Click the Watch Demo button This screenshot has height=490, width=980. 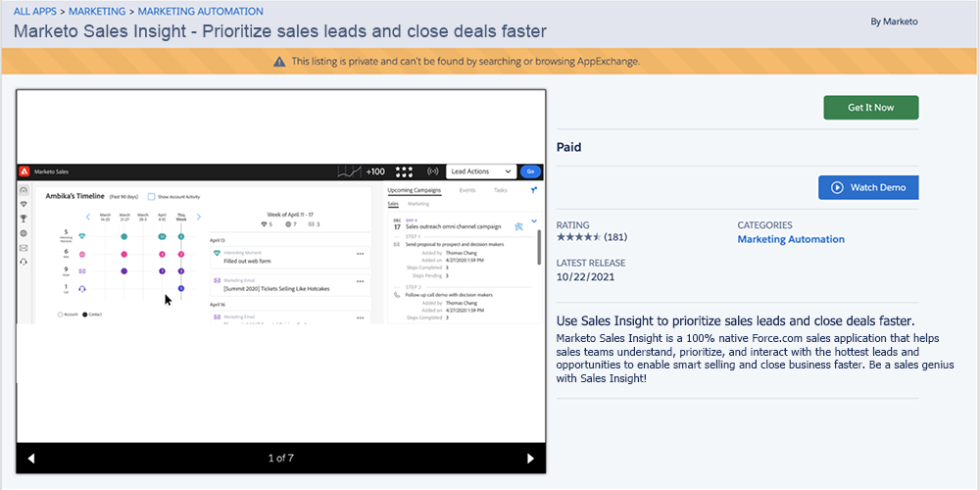[x=868, y=187]
